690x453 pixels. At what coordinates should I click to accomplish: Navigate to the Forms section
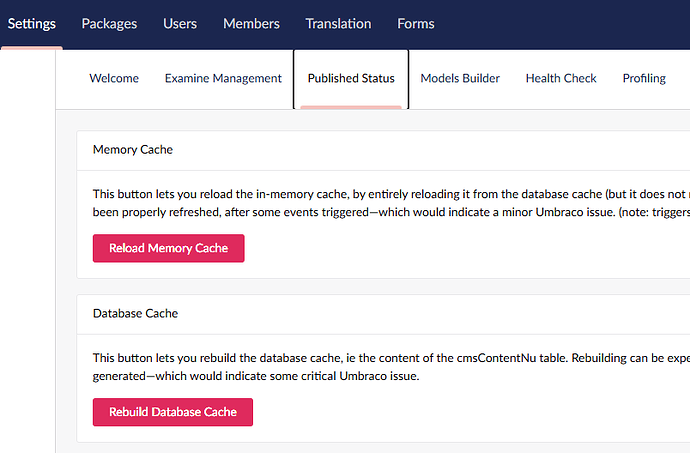coord(416,24)
